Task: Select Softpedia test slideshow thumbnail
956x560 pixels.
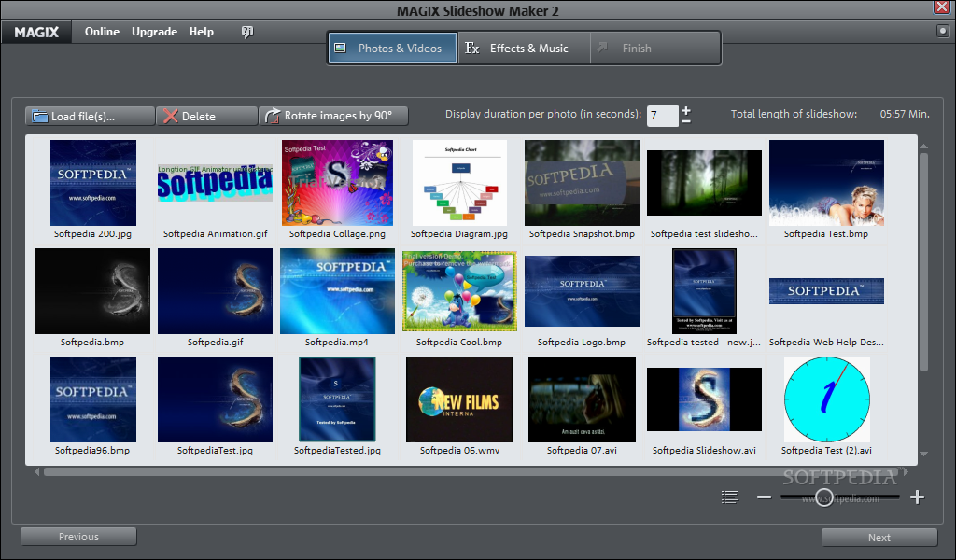Action: pyautogui.click(x=704, y=183)
